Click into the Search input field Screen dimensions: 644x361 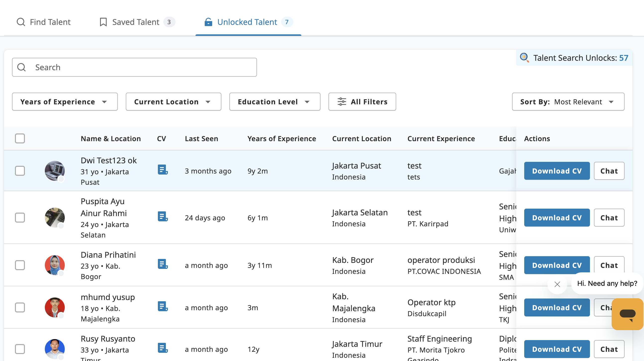pyautogui.click(x=134, y=67)
